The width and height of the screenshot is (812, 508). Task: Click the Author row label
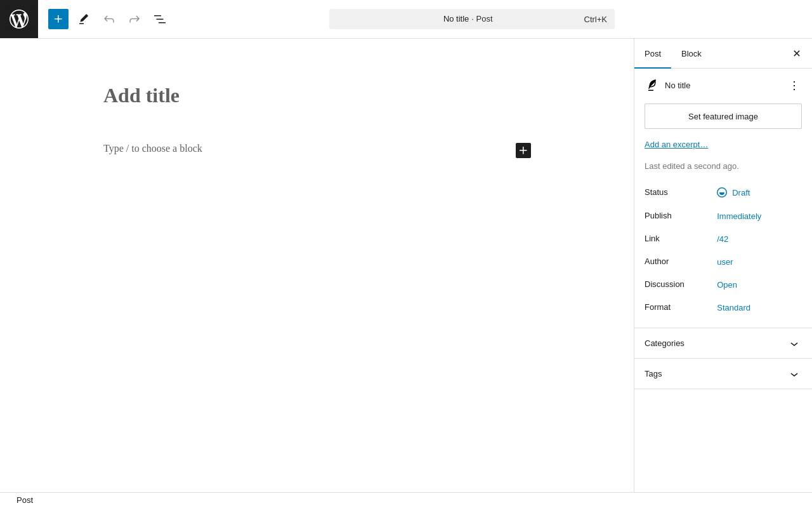657,261
